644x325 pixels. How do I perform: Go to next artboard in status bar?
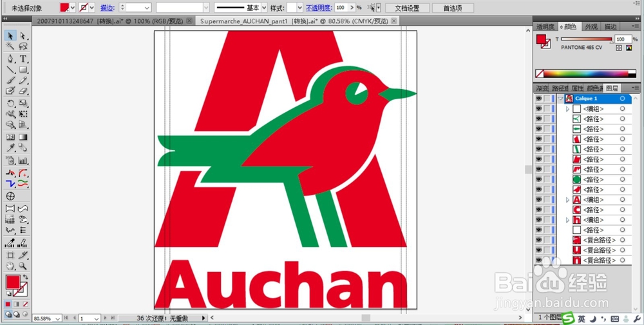point(106,318)
